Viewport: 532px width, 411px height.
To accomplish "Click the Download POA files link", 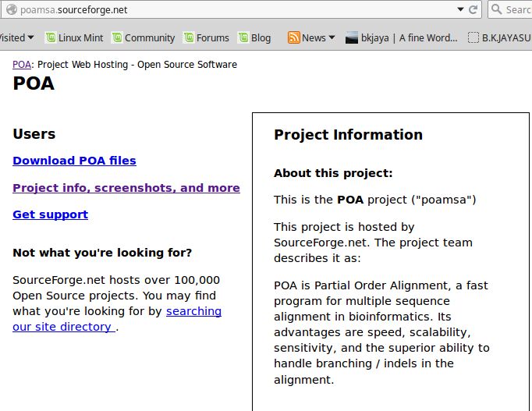I will coord(74,161).
